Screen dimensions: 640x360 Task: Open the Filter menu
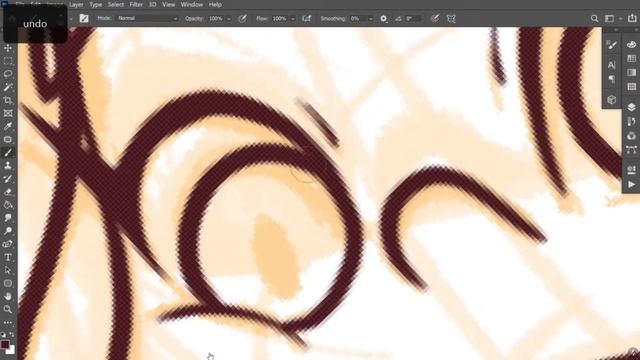pos(136,4)
